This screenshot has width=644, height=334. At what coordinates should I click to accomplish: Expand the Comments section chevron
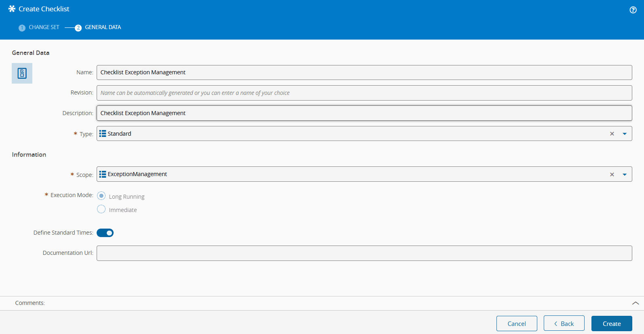tap(636, 303)
